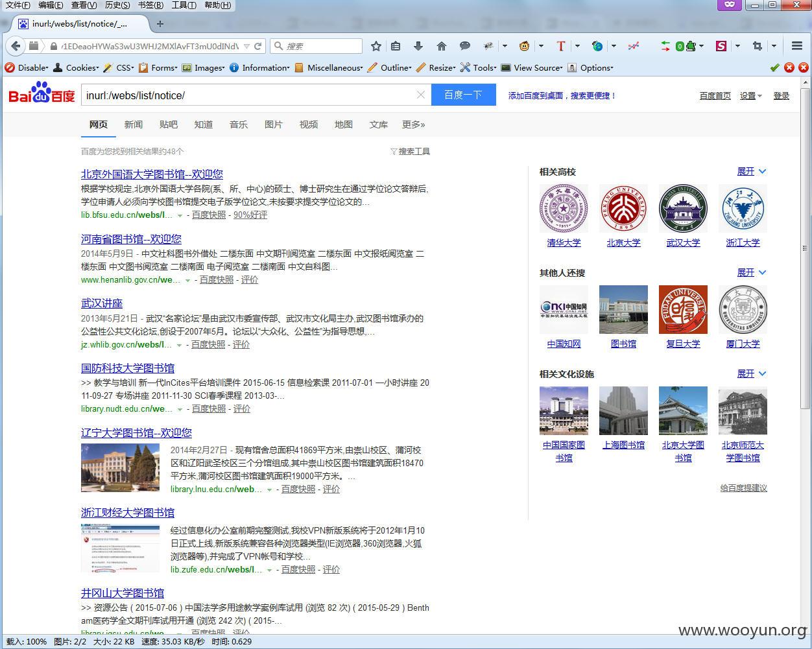
Task: Open the 国防科技大学图书馆 result
Action: coord(128,368)
